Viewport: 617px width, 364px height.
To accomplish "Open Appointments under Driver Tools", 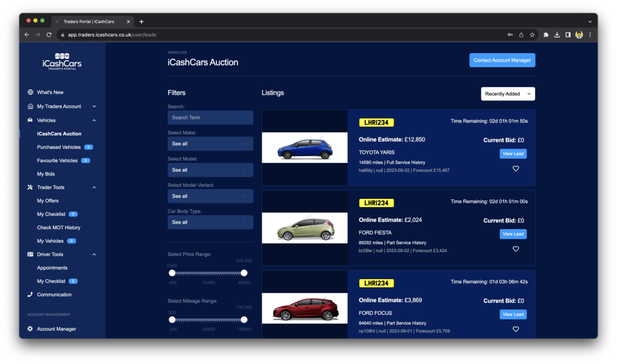I will [x=52, y=268].
